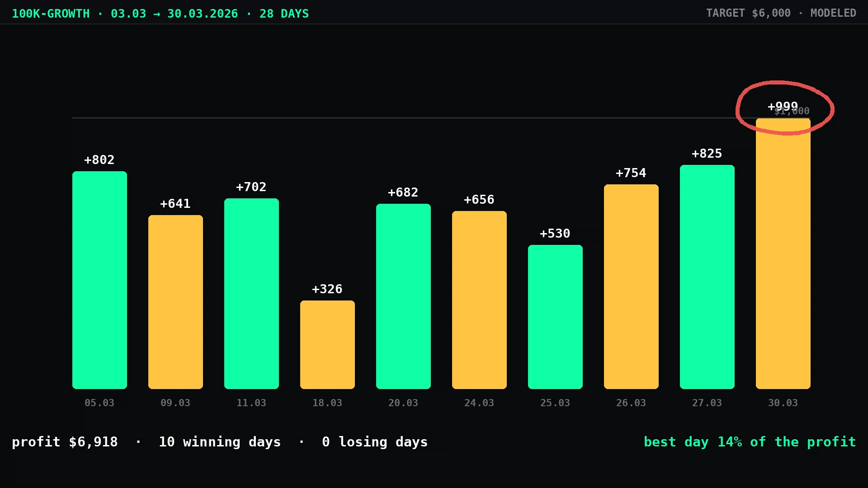868x488 pixels.
Task: Click the 09.03 date label
Action: pos(175,403)
